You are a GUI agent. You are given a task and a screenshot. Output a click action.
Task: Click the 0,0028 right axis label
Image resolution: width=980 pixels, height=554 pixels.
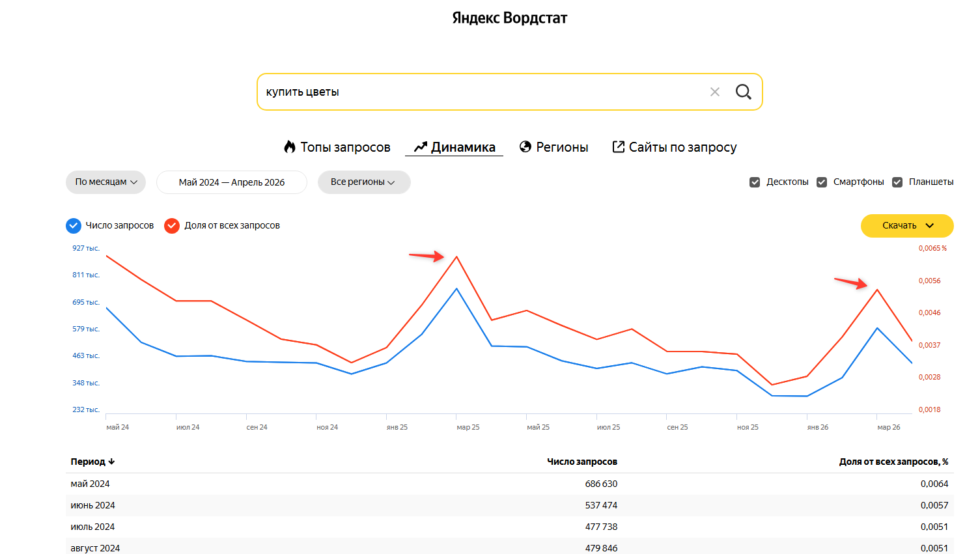(930, 377)
